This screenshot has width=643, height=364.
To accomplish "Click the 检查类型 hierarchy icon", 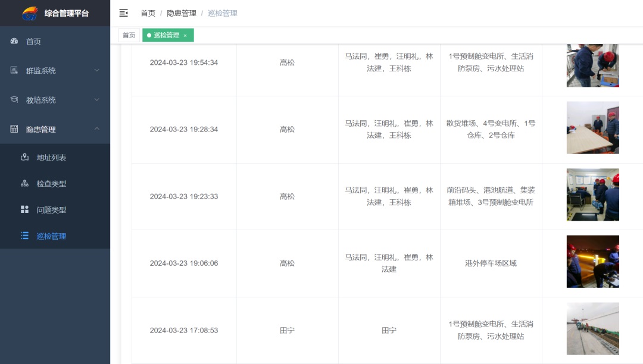I will [25, 184].
